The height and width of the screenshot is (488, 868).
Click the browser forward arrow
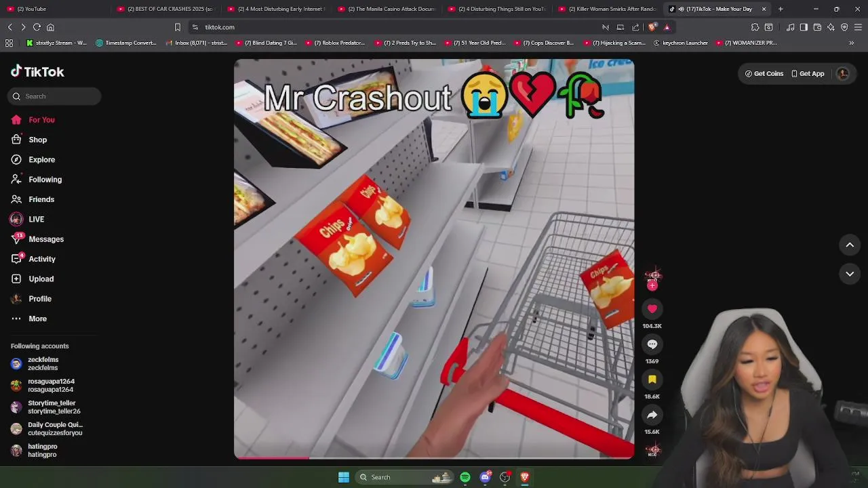coord(23,27)
